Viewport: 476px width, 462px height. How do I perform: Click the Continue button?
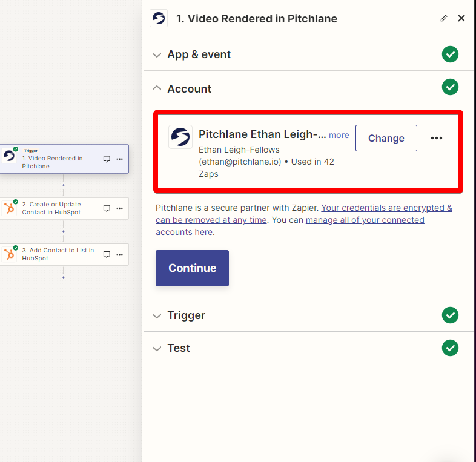coord(192,268)
